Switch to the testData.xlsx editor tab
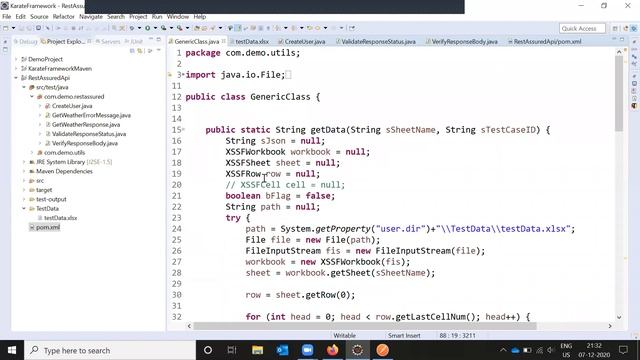 [x=252, y=42]
